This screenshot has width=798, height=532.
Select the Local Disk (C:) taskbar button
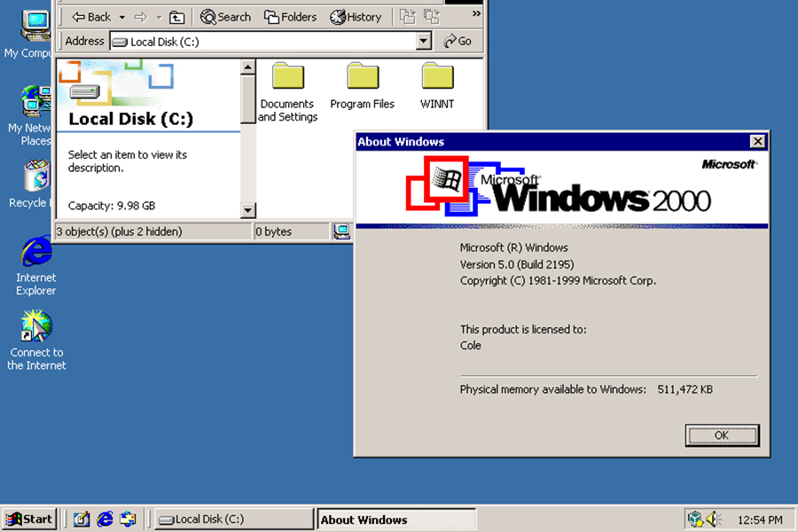[x=233, y=519]
